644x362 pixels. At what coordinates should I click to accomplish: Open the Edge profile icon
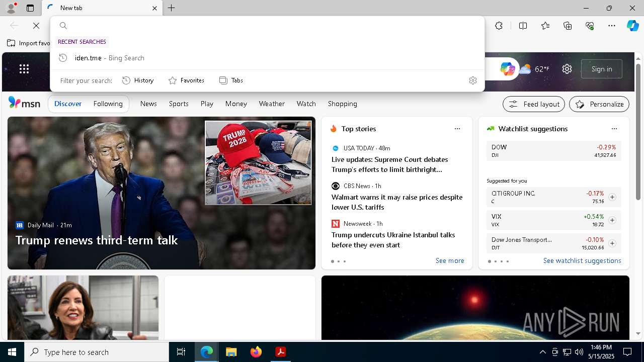[11, 8]
